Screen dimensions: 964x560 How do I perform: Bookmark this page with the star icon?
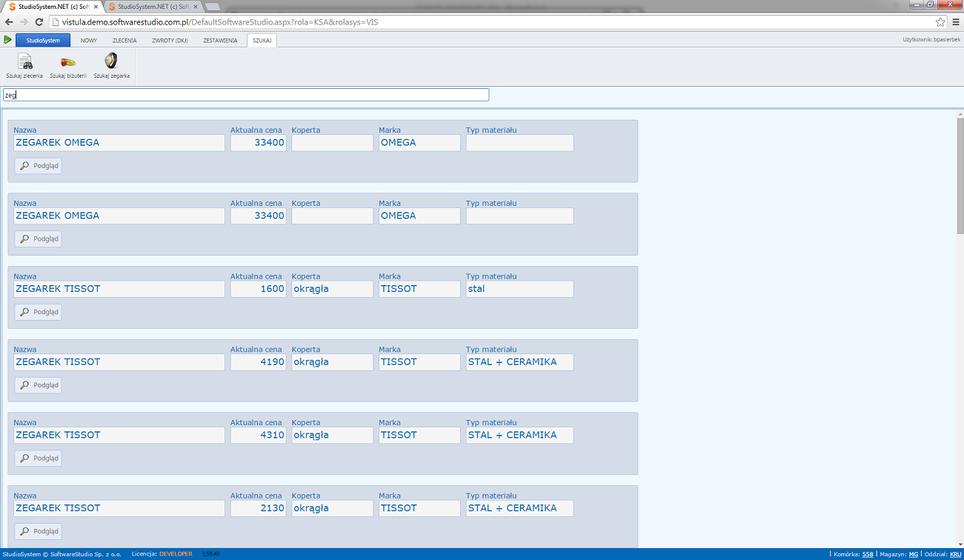(940, 22)
